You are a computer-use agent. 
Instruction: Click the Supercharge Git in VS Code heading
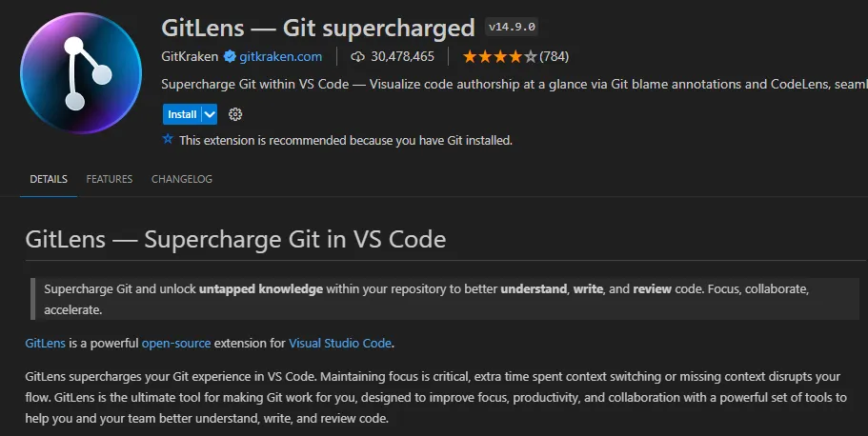click(x=235, y=238)
